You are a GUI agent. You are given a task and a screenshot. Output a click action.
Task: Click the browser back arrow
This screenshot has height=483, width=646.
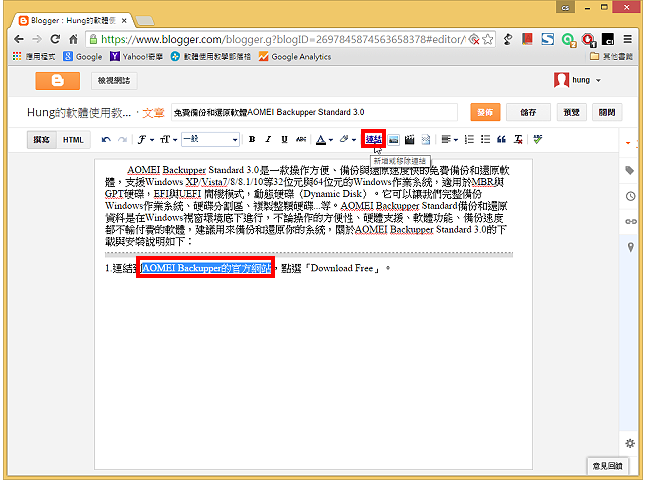tap(19, 39)
